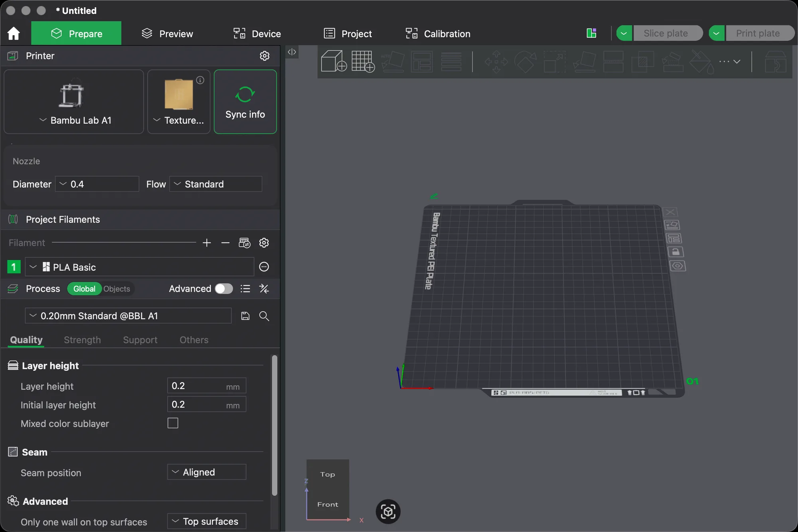Click the Sync info button
Image resolution: width=798 pixels, height=532 pixels.
pyautogui.click(x=245, y=102)
